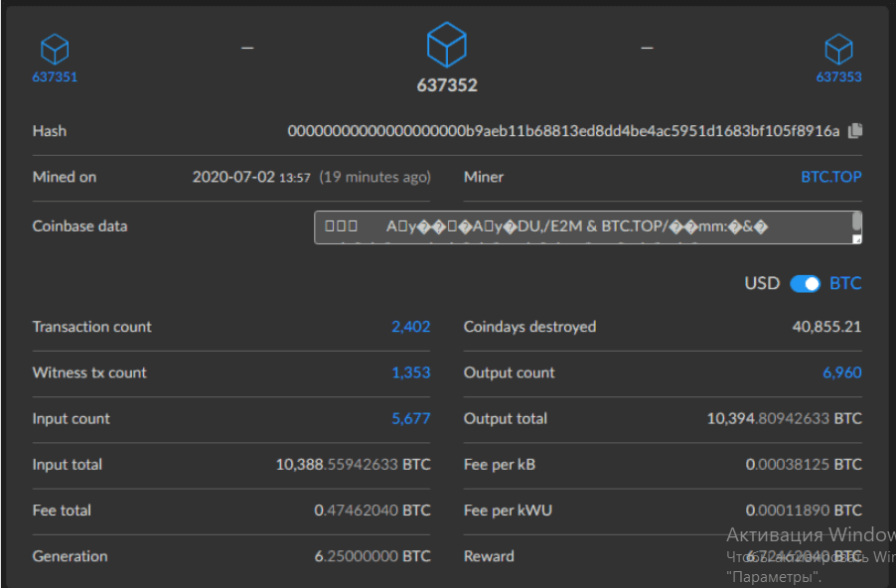This screenshot has height=588, width=896.
Task: Click Fee total value 0.47462040 BTC
Action: (x=372, y=511)
